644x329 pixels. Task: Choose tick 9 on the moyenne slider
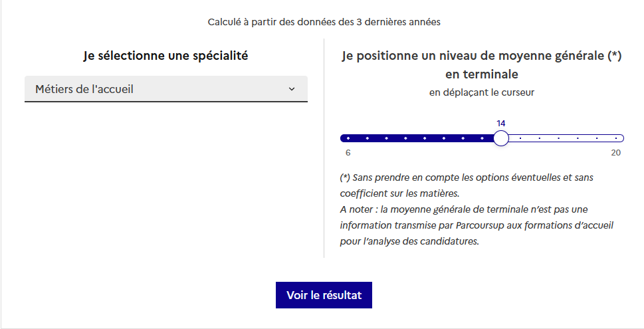pyautogui.click(x=405, y=138)
